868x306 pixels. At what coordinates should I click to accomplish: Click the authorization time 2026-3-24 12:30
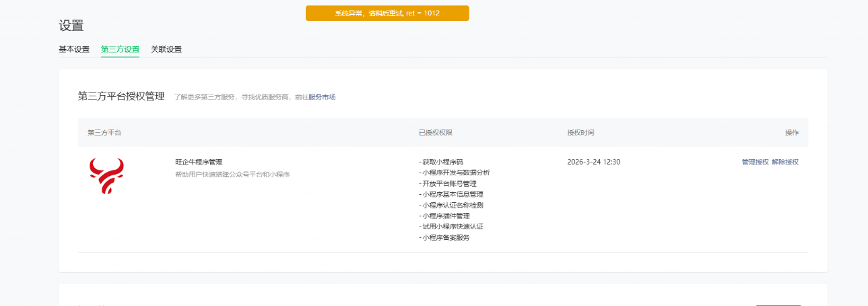(x=594, y=162)
